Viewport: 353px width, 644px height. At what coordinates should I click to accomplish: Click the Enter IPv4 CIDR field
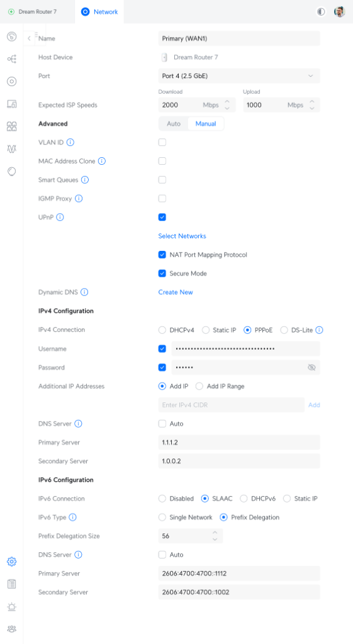(x=232, y=405)
